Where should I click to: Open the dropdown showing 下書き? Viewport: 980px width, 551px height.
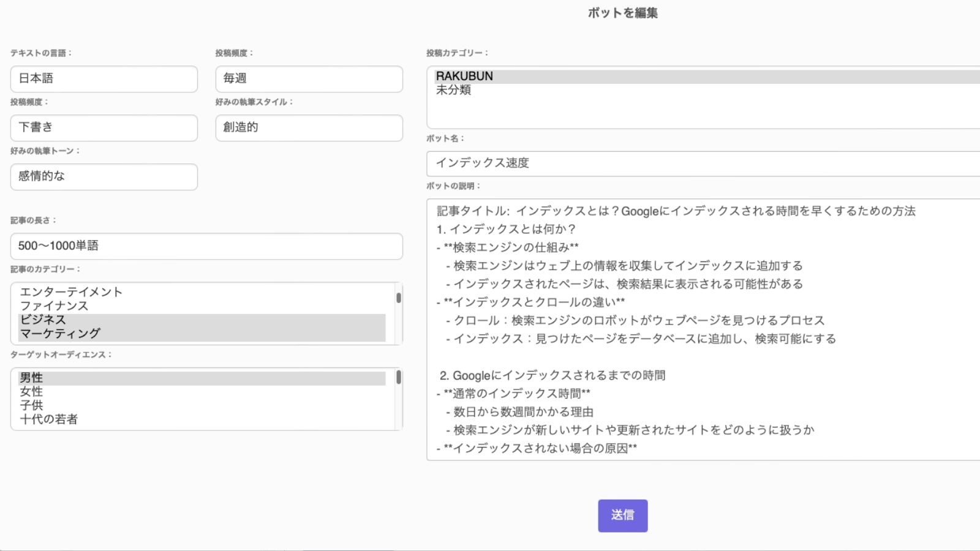pyautogui.click(x=104, y=128)
